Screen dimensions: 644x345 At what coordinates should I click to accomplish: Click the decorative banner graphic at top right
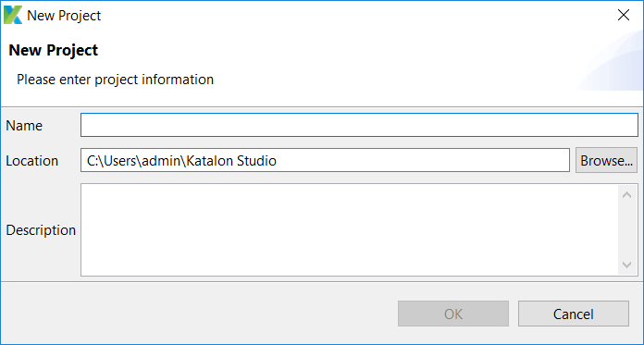610,62
